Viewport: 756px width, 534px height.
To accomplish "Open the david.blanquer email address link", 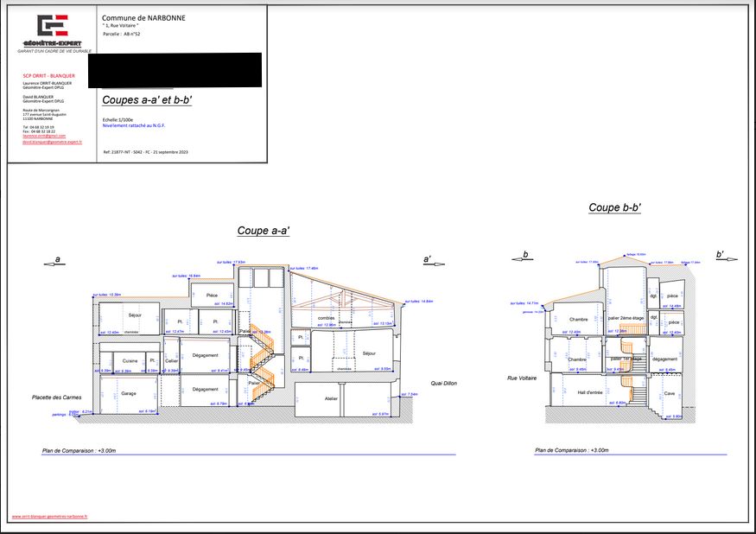I will 52,142.
